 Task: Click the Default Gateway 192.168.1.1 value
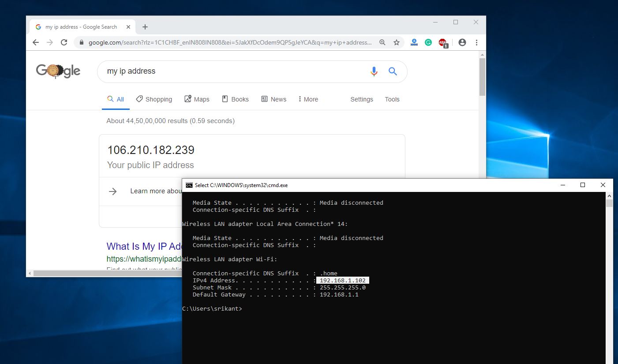click(x=339, y=295)
